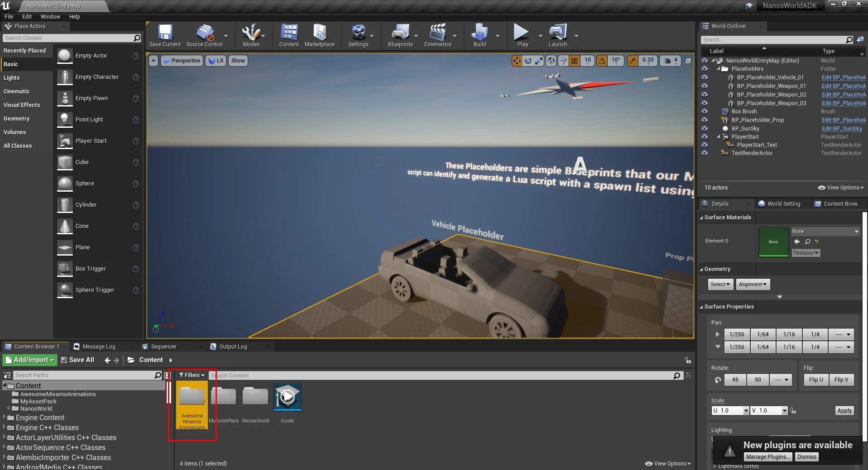Viewport: 868px width, 470px height.
Task: Click the Save Current toolbar icon
Action: [x=165, y=35]
